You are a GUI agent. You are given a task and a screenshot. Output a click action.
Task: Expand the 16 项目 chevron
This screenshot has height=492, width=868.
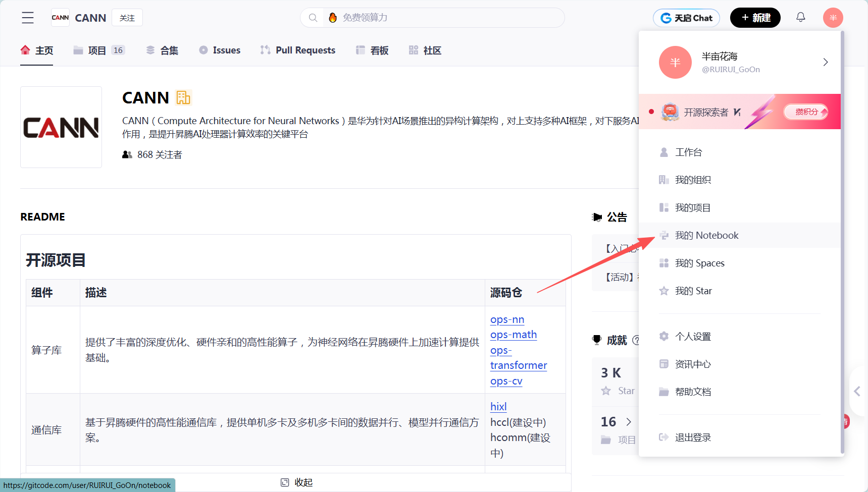[629, 422]
